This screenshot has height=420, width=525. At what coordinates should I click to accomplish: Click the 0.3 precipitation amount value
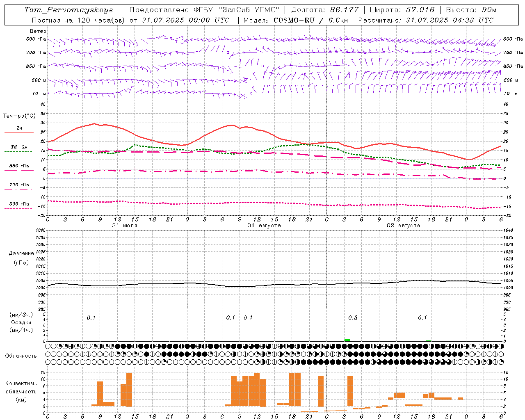click(353, 318)
